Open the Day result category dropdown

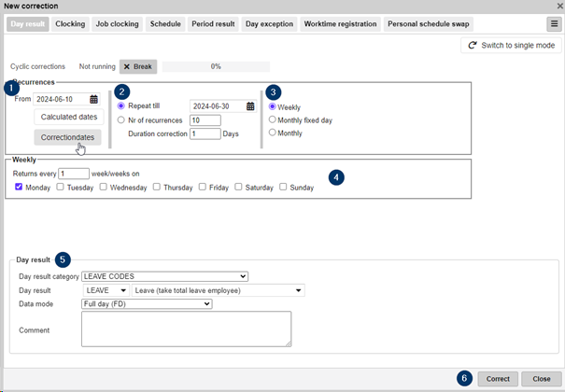165,276
